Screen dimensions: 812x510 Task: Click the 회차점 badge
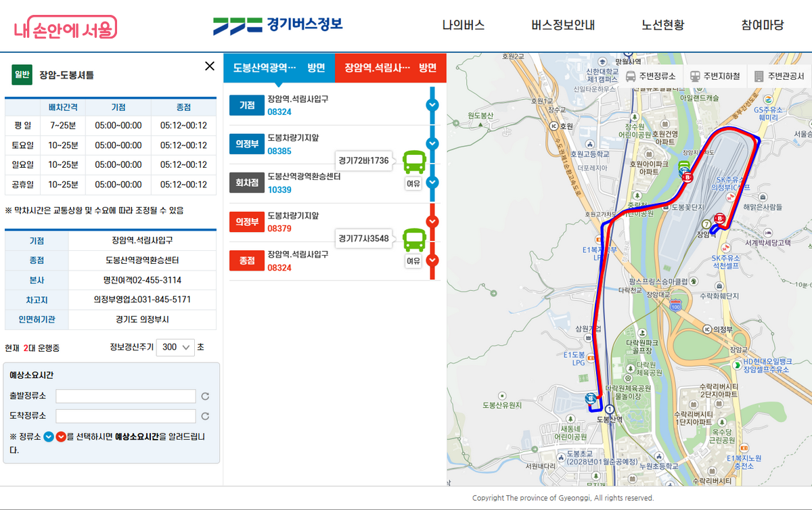click(x=246, y=183)
